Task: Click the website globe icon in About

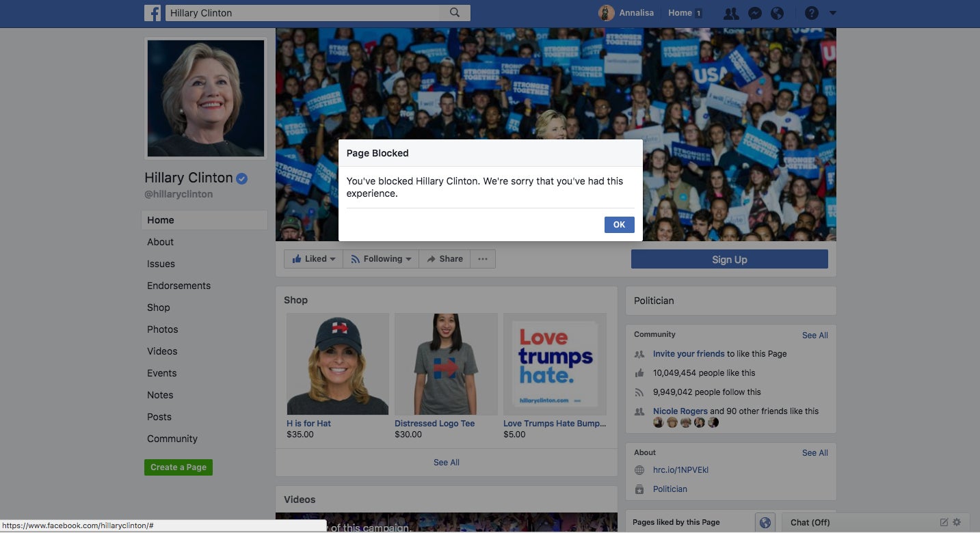Action: pos(639,470)
